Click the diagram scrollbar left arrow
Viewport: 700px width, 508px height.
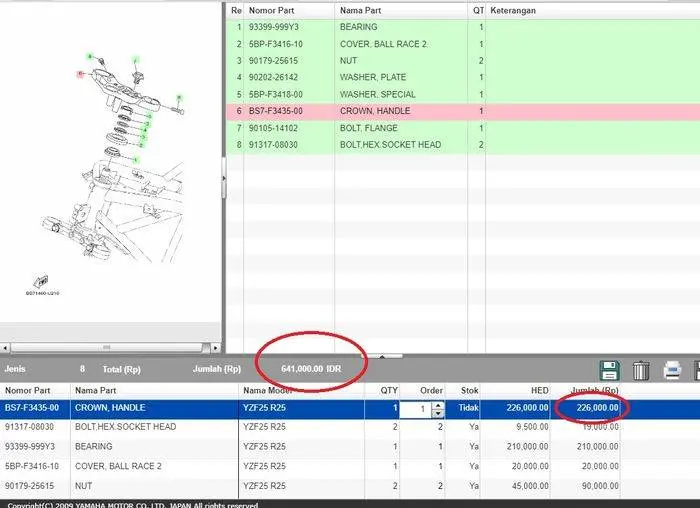5,347
